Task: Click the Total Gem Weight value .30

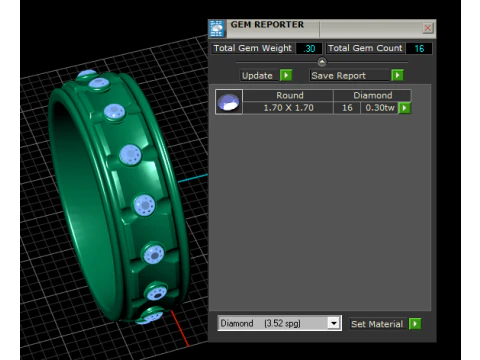Action: point(309,49)
